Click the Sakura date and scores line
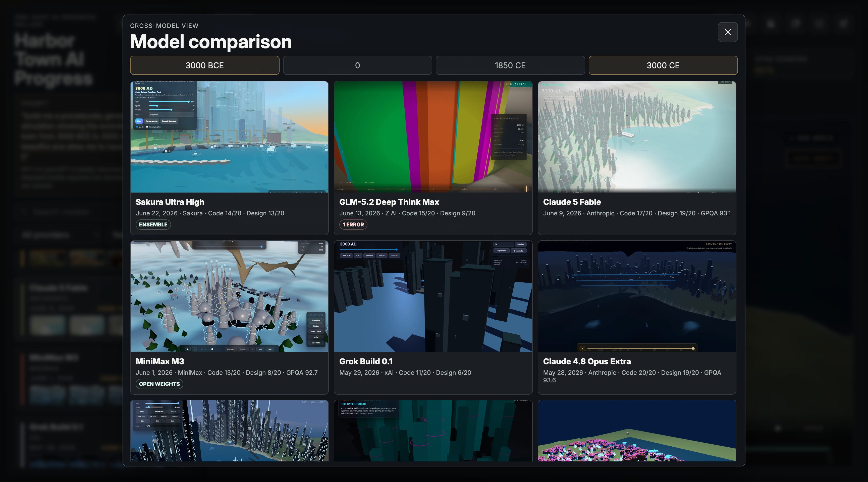 click(x=210, y=213)
